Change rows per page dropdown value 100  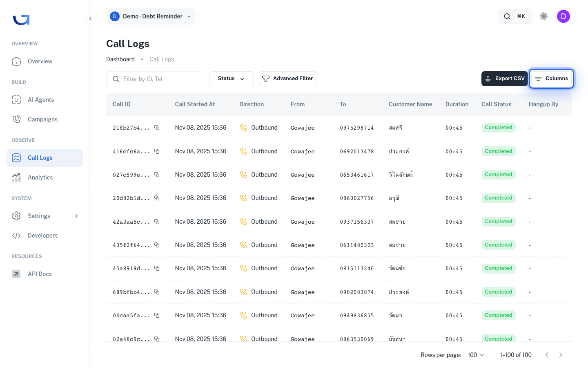[x=476, y=355]
